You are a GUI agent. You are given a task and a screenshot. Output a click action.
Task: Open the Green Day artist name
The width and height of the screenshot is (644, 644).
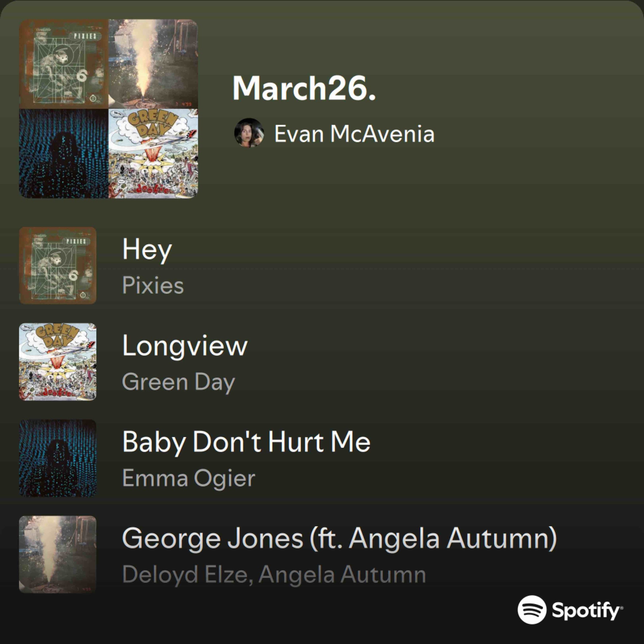[x=179, y=382]
